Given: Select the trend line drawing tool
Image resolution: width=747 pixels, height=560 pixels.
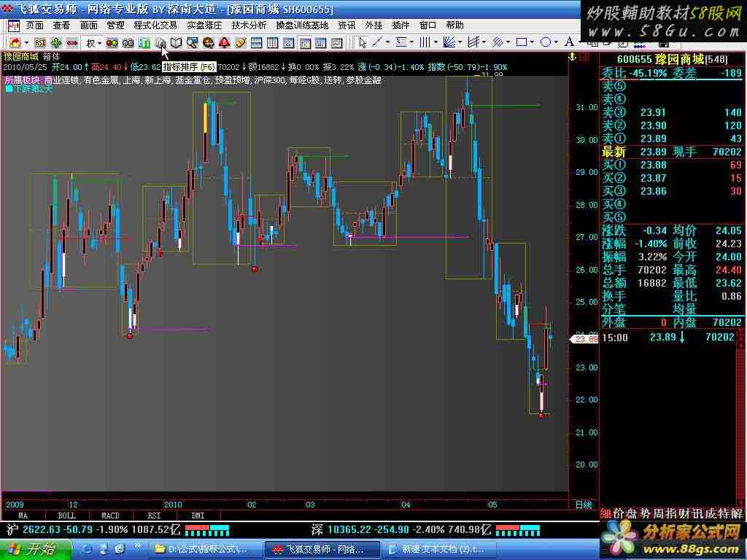Looking at the screenshot, I should tap(377, 43).
